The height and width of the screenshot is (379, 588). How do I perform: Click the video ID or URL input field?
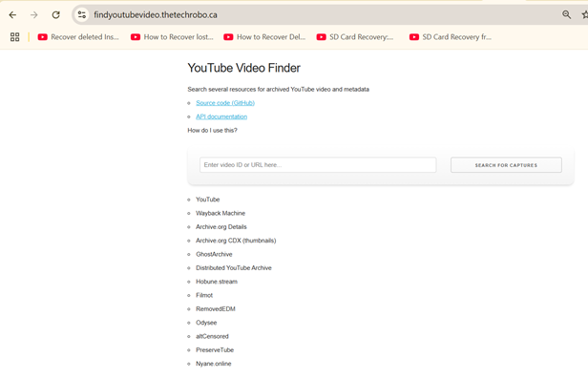pyautogui.click(x=318, y=165)
